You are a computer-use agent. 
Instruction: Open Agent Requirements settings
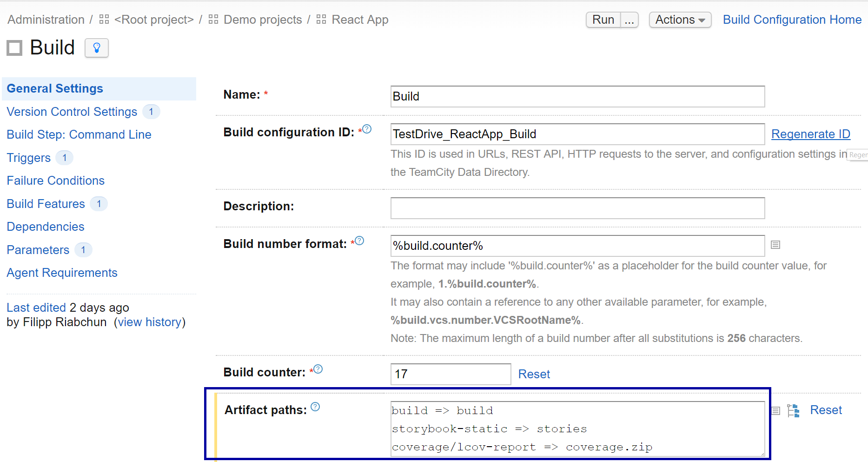click(62, 273)
